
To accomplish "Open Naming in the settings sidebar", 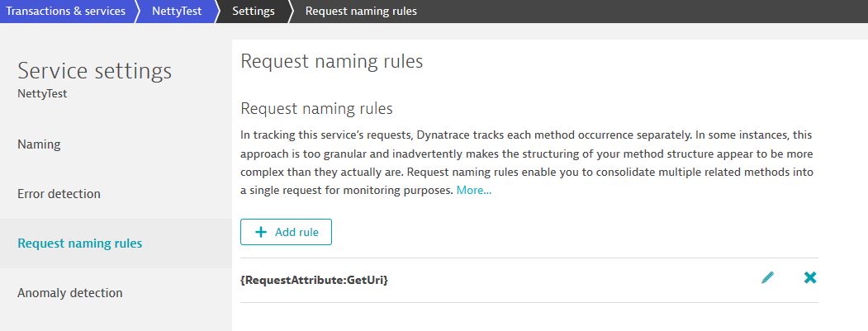I will click(39, 144).
